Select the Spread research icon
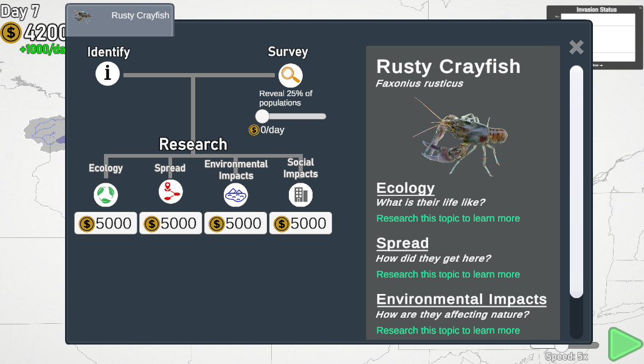The height and width of the screenshot is (364, 644). (170, 192)
